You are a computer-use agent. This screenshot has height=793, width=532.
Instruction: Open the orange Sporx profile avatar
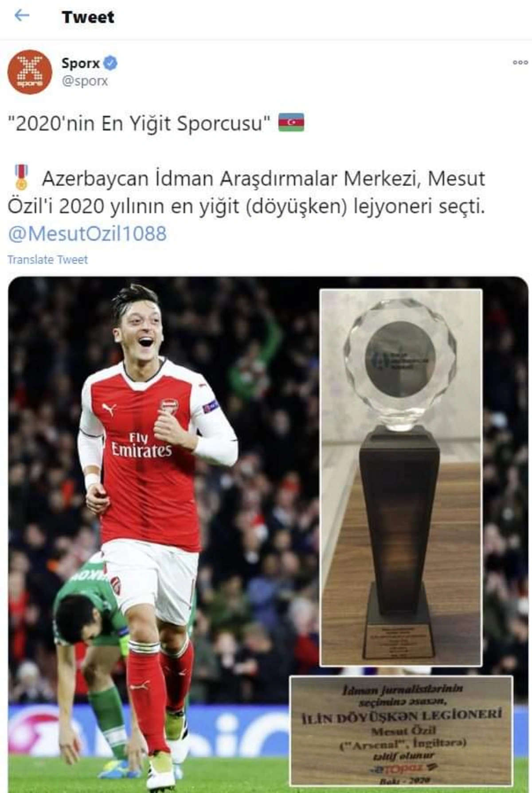[30, 72]
